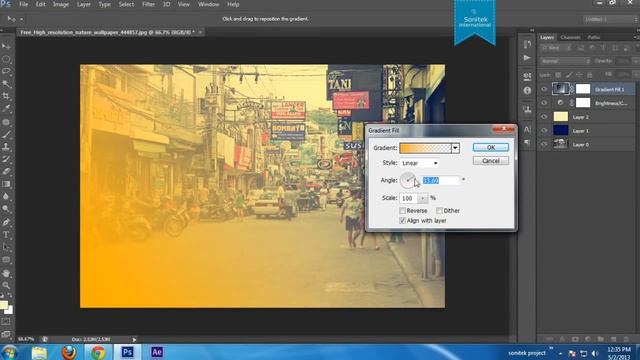This screenshot has width=640, height=360.
Task: Select the Lasso tool
Action: tap(6, 71)
